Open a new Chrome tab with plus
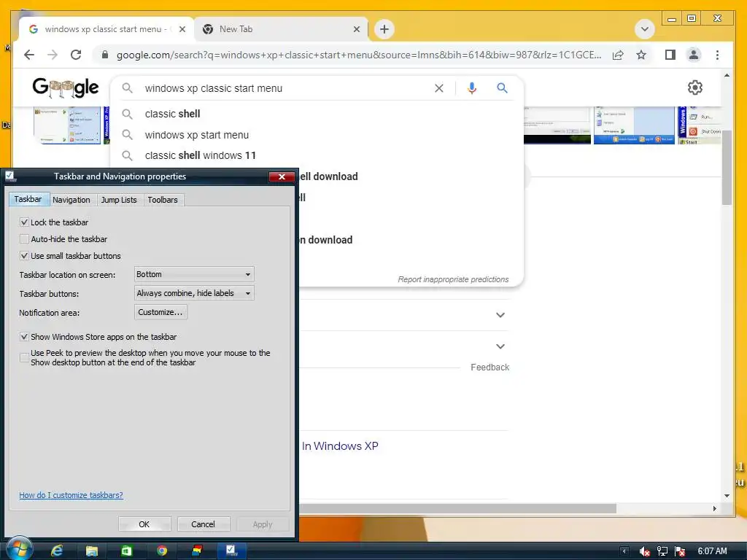This screenshot has width=747, height=560. (x=384, y=29)
